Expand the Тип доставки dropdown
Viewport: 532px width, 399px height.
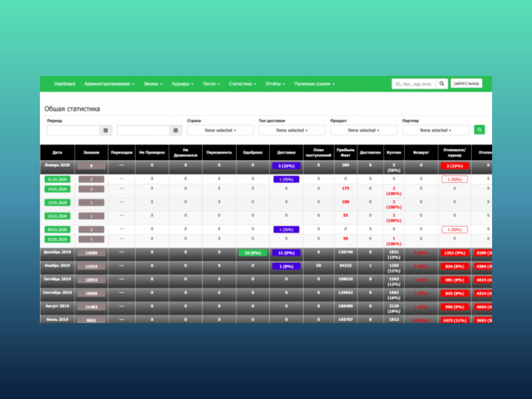[292, 130]
